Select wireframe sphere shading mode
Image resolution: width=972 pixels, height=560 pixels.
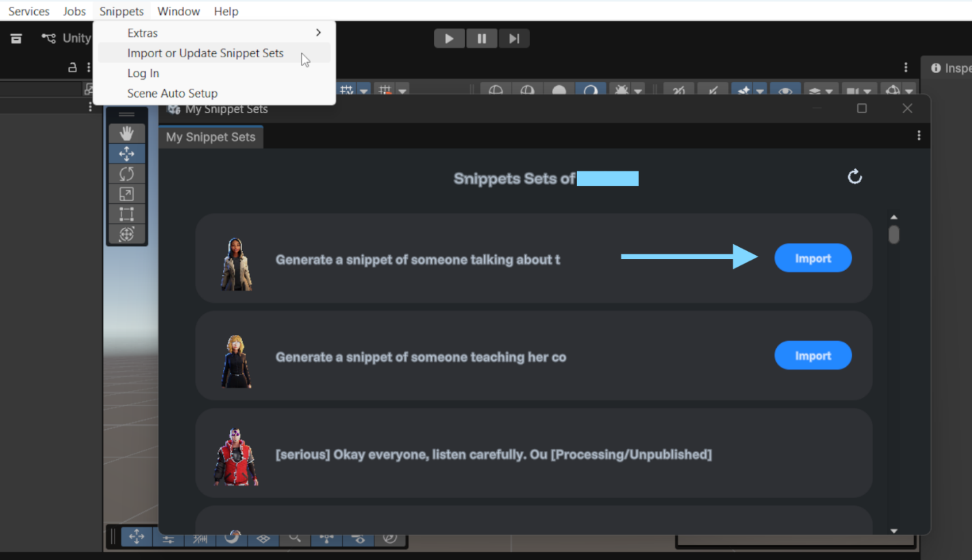tap(496, 90)
